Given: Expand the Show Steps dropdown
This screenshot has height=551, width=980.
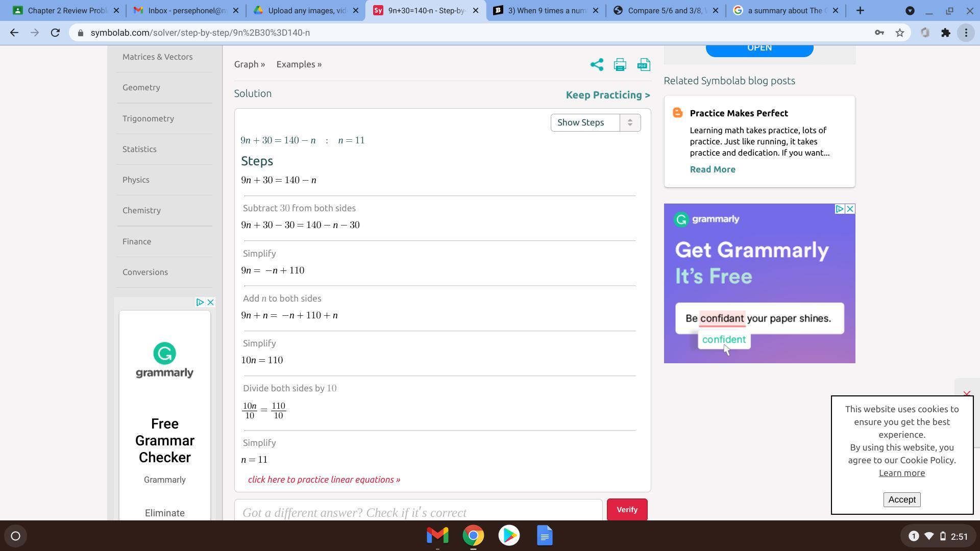Looking at the screenshot, I should coord(595,122).
